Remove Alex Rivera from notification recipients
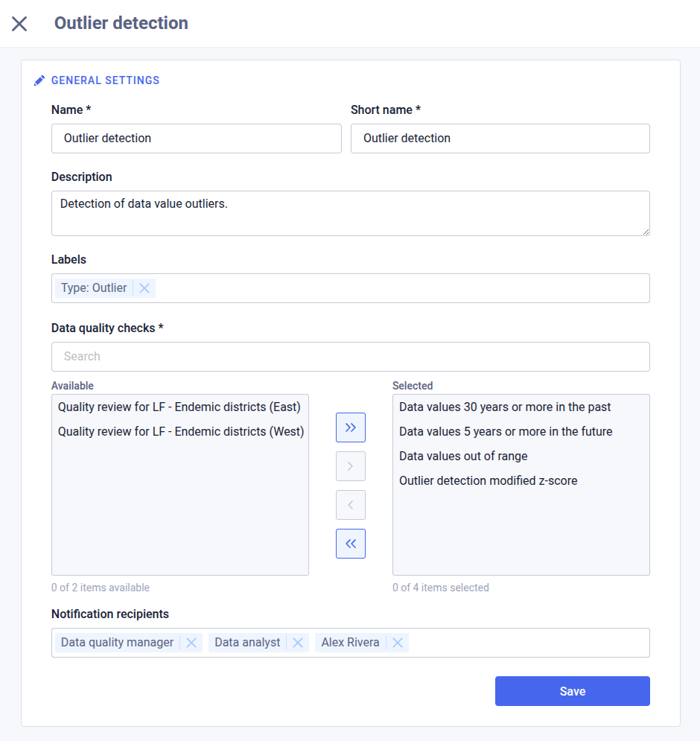 click(398, 642)
